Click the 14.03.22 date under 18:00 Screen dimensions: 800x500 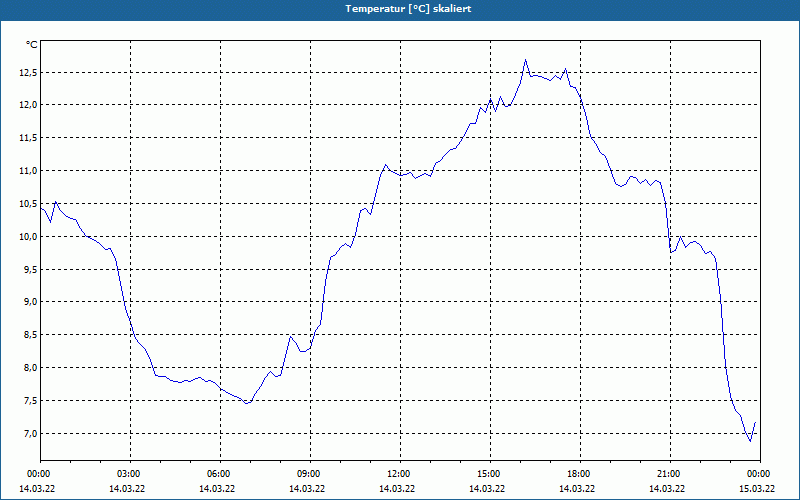click(577, 489)
